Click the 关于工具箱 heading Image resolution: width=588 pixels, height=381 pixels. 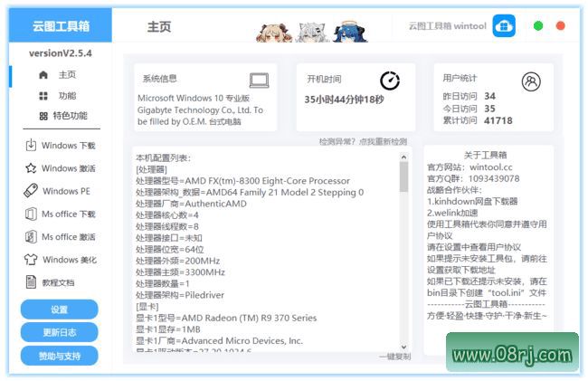click(x=485, y=155)
